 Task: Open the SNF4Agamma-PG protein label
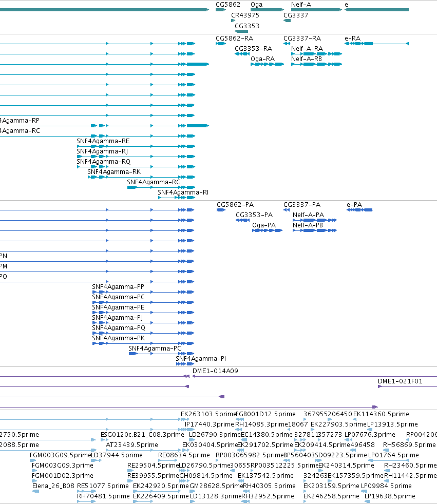click(x=155, y=348)
